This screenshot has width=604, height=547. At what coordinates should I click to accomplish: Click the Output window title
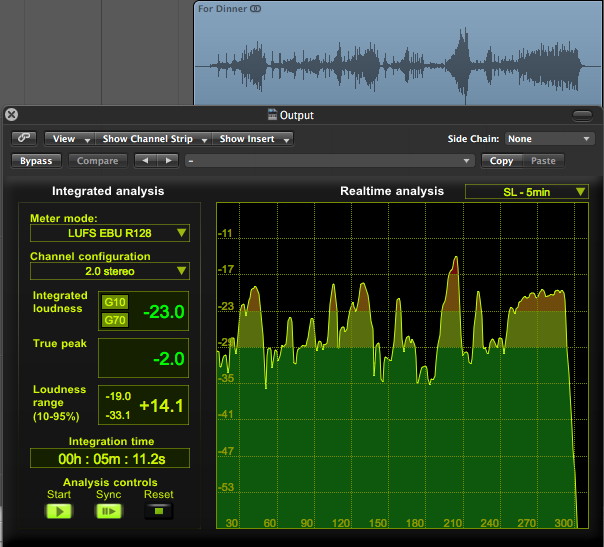[297, 115]
